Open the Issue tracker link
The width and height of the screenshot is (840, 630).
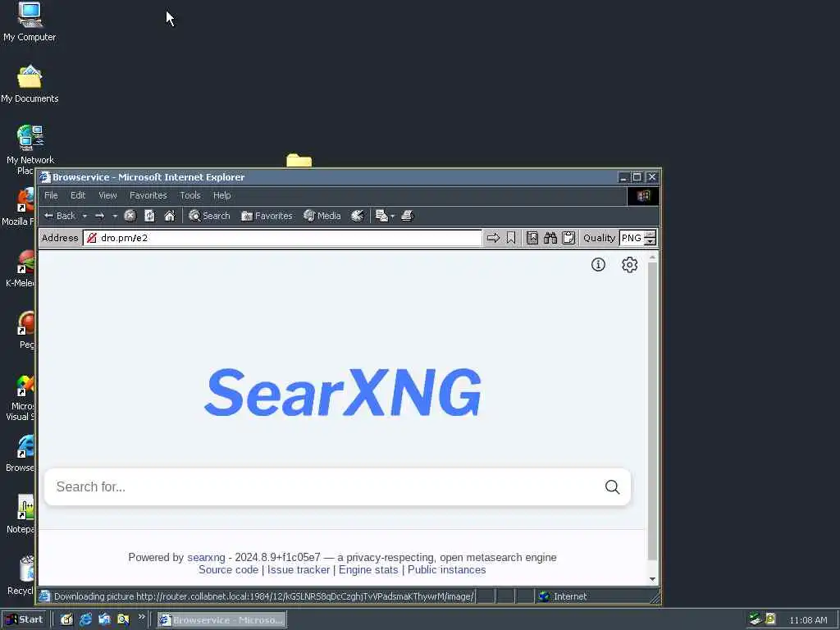pyautogui.click(x=299, y=570)
